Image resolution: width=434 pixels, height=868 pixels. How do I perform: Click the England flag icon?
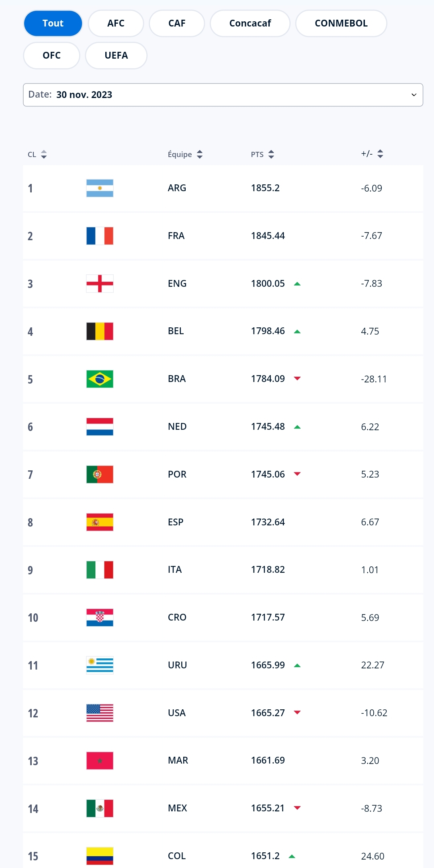(100, 284)
